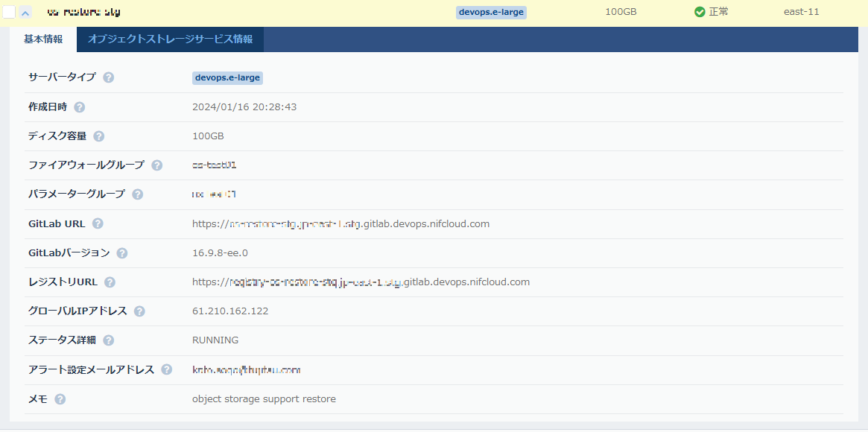
Task: Tick the server row checkbox
Action: coord(9,13)
